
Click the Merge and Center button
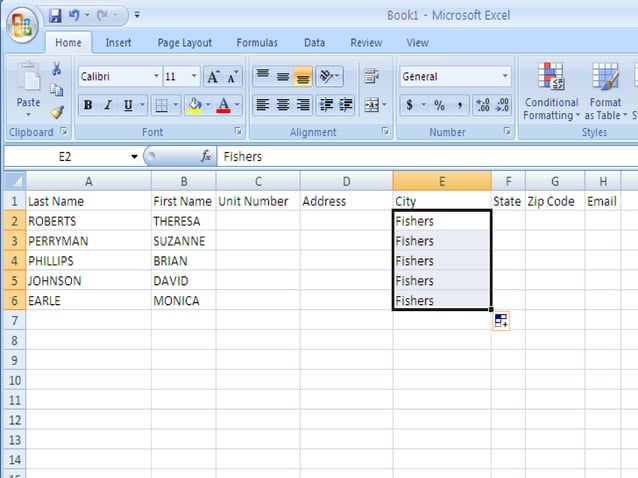[371, 105]
